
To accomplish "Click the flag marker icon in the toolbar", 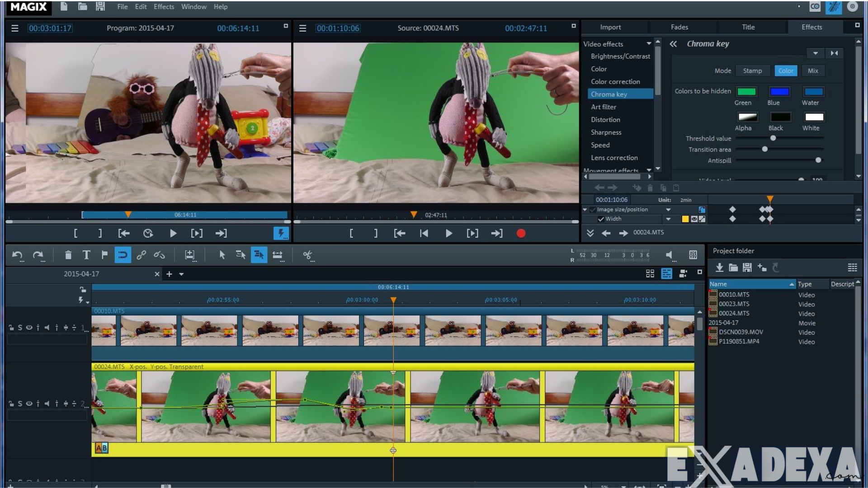I will pos(104,255).
